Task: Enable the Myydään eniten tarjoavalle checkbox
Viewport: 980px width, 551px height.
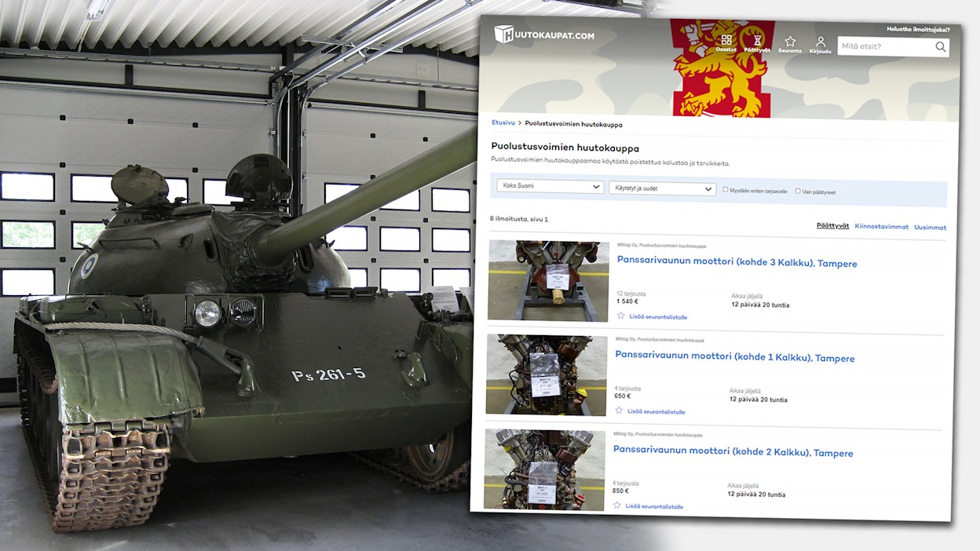Action: pos(726,190)
